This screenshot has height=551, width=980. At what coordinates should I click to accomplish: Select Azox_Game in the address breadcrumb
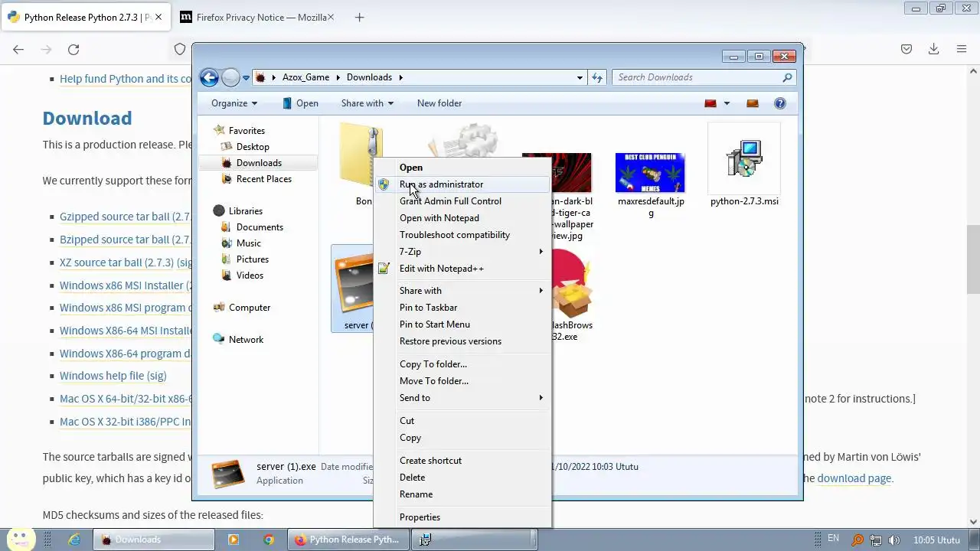pos(305,77)
